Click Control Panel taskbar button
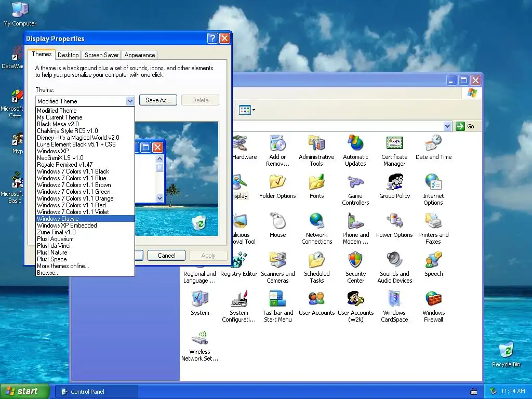Image resolution: width=532 pixels, height=399 pixels. coord(97,392)
